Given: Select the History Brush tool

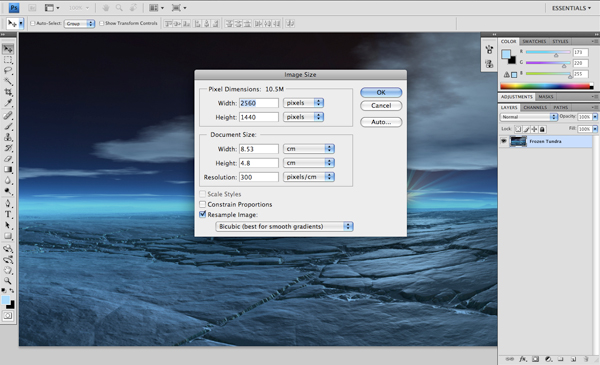Looking at the screenshot, I should (8, 148).
